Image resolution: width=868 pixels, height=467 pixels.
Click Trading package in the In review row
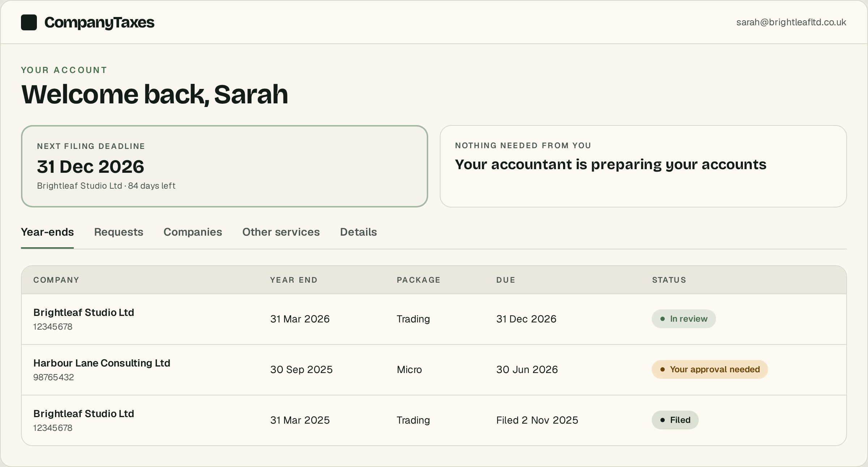[413, 319]
